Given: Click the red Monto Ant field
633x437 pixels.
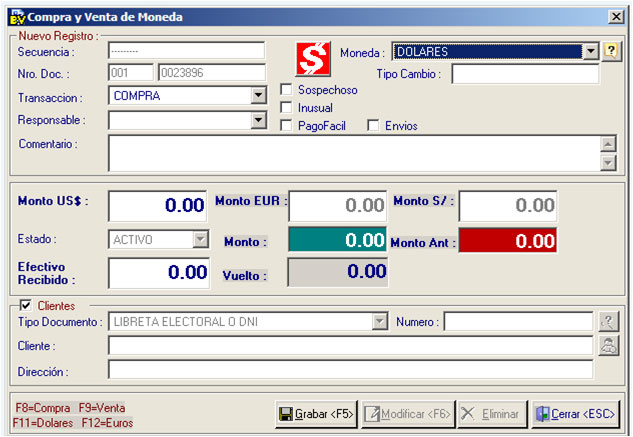Looking at the screenshot, I should pyautogui.click(x=508, y=241).
